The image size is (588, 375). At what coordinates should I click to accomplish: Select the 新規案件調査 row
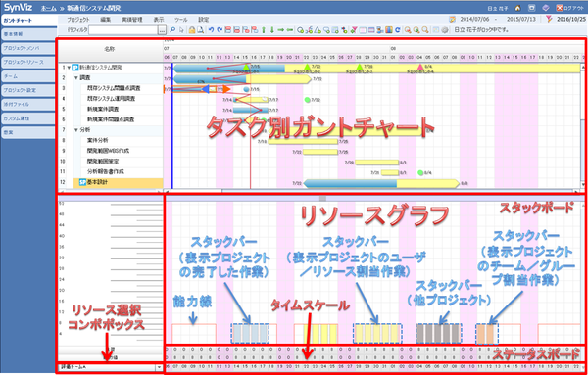tap(111, 110)
